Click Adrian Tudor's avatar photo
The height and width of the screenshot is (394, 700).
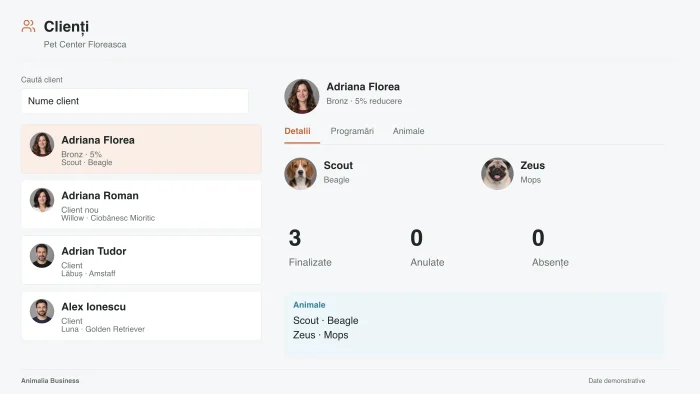pyautogui.click(x=42, y=256)
